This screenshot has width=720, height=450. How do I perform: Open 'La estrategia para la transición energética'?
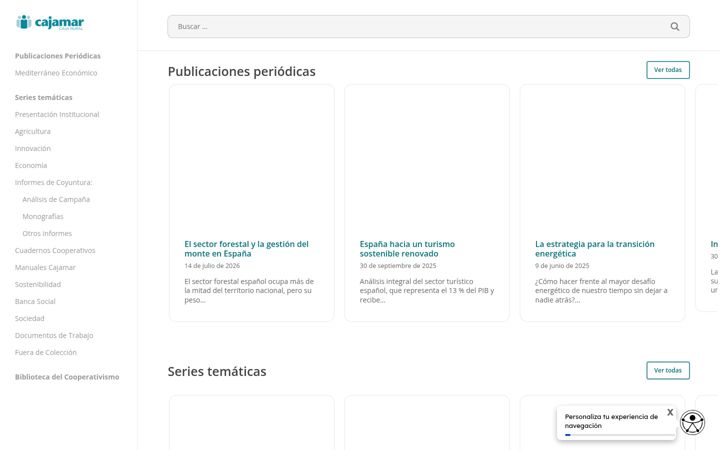(595, 248)
